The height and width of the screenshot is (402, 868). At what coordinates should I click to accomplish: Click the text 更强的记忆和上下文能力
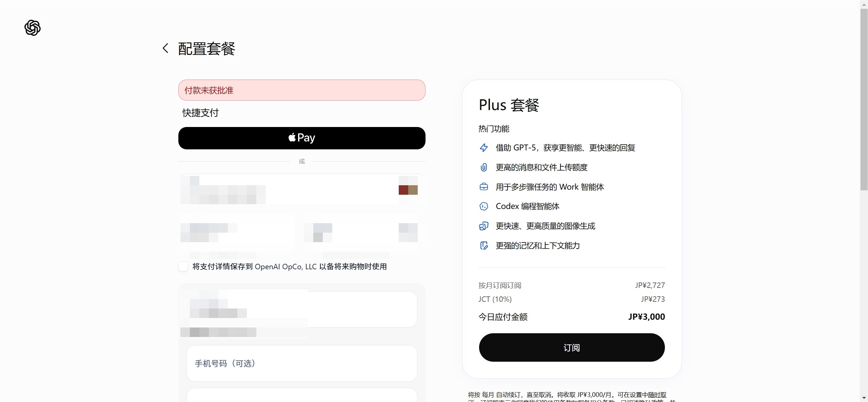tap(538, 246)
